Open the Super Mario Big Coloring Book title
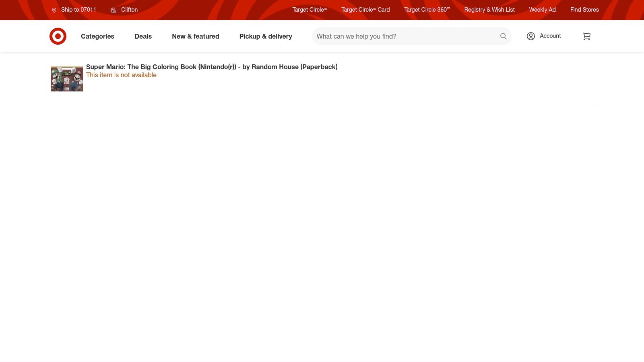Viewport: 644px width, 362px height. pyautogui.click(x=212, y=67)
